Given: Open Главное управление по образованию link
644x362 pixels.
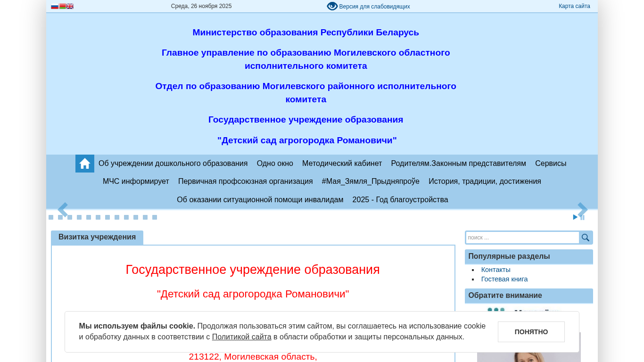Looking at the screenshot, I should coord(306,59).
